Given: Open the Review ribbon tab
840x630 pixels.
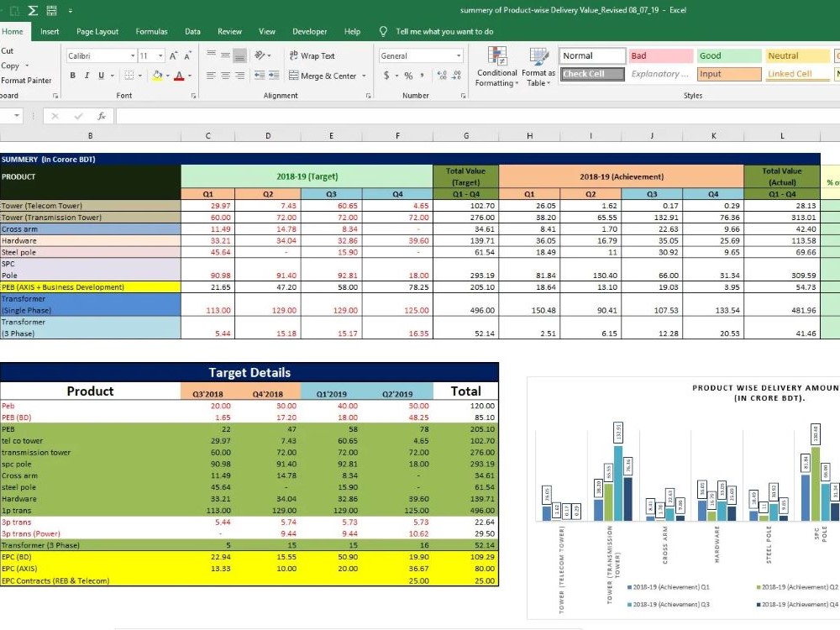Looking at the screenshot, I should [229, 32].
